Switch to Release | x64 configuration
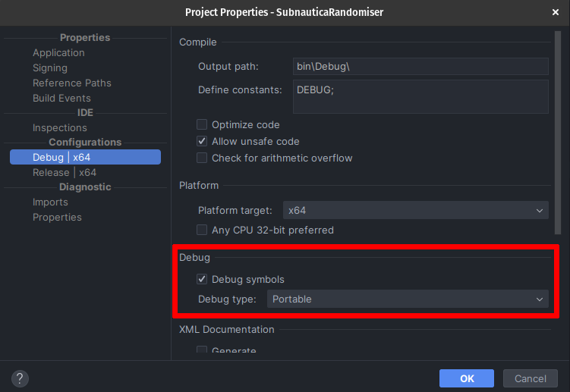570x392 pixels. pos(65,173)
